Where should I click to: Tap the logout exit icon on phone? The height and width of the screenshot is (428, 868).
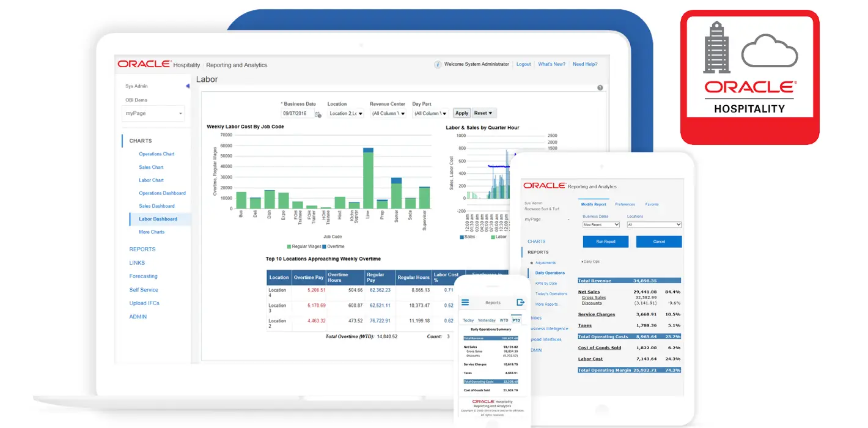(520, 302)
